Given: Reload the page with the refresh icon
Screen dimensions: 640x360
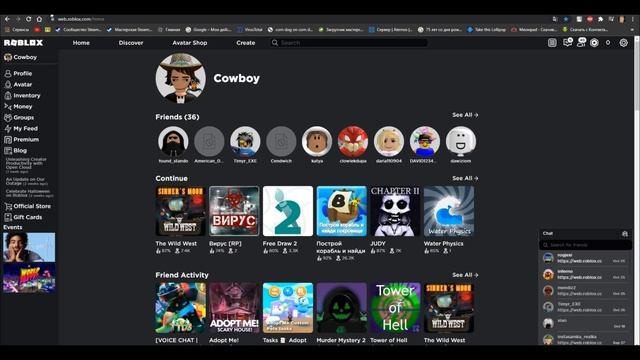Looking at the screenshot, I should coord(29,19).
